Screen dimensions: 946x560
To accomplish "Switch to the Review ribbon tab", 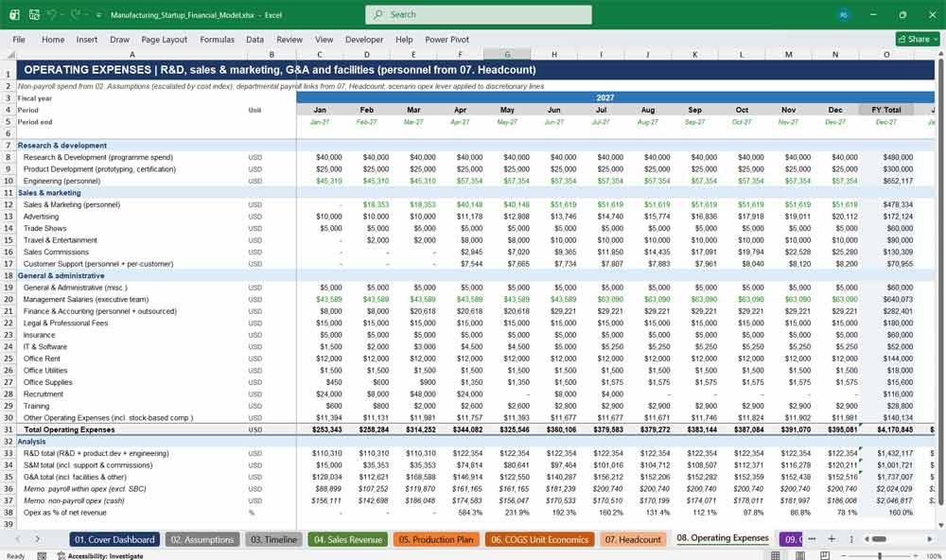I will (289, 39).
